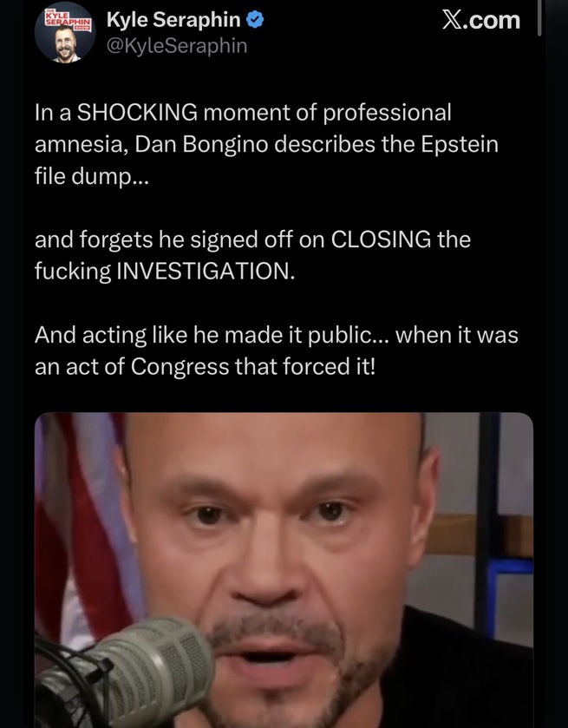Click the word Congress in the last paragraph
This screenshot has height=728, width=568.
pyautogui.click(x=180, y=366)
